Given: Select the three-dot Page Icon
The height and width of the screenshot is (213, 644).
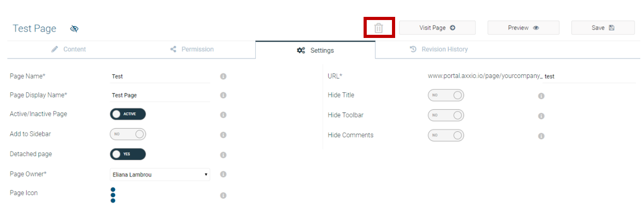Looking at the screenshot, I should pos(113,195).
